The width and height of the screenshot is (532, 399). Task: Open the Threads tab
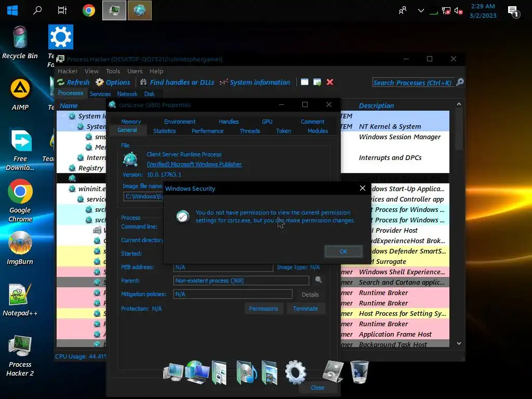tap(250, 131)
